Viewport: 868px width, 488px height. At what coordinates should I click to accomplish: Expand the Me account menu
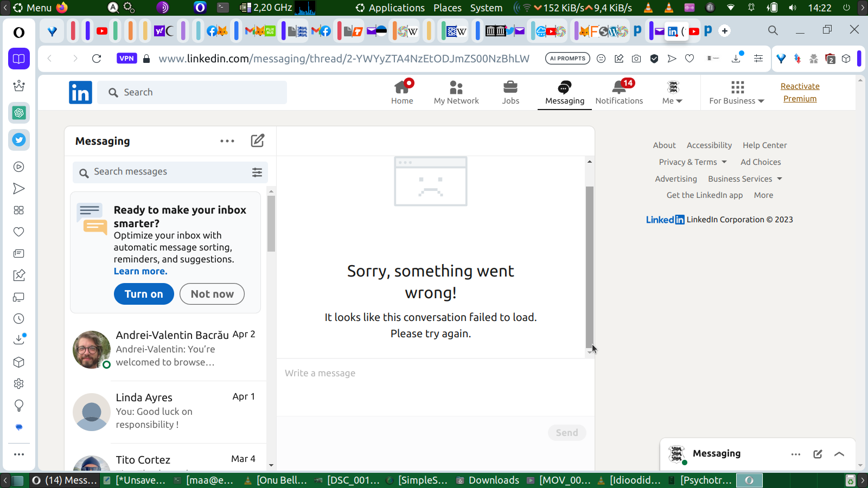click(x=673, y=92)
